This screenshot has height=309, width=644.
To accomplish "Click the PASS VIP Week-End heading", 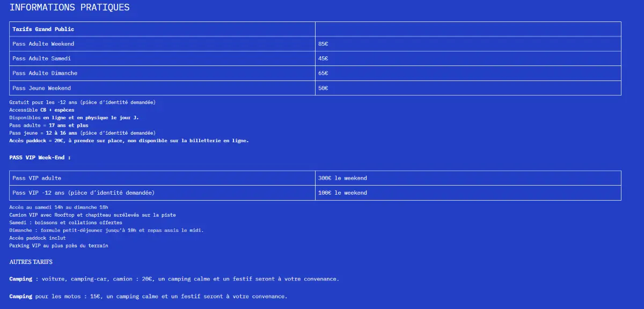I will 40,158.
